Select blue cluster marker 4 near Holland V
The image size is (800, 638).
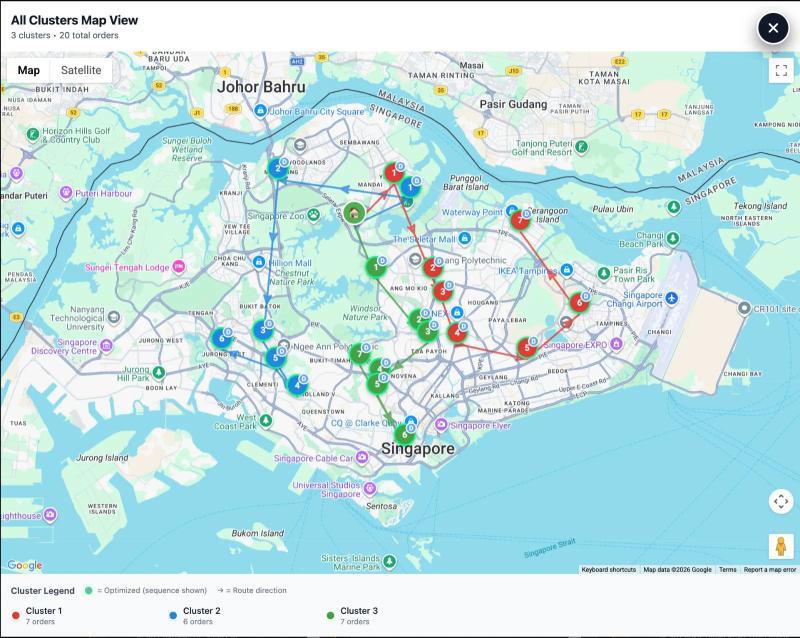click(297, 385)
